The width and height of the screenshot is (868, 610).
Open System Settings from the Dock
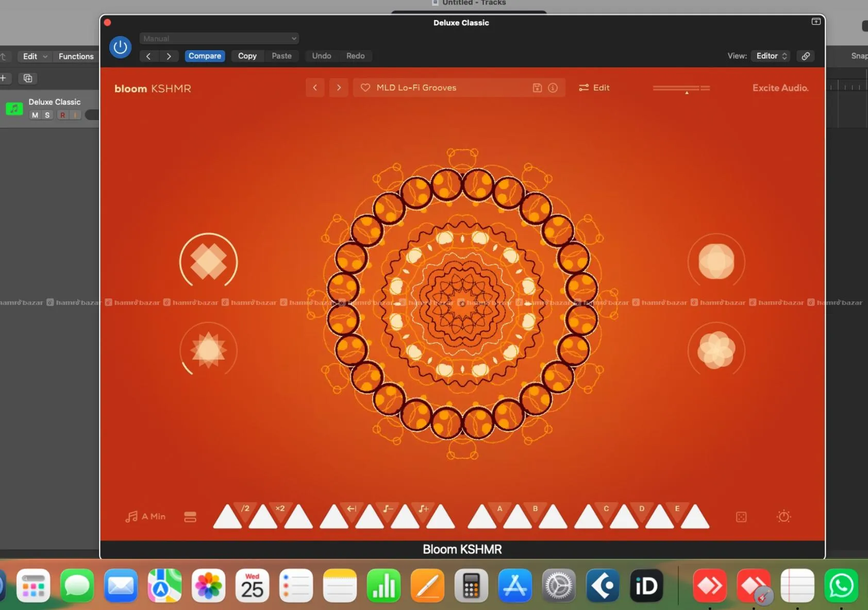[x=559, y=586]
